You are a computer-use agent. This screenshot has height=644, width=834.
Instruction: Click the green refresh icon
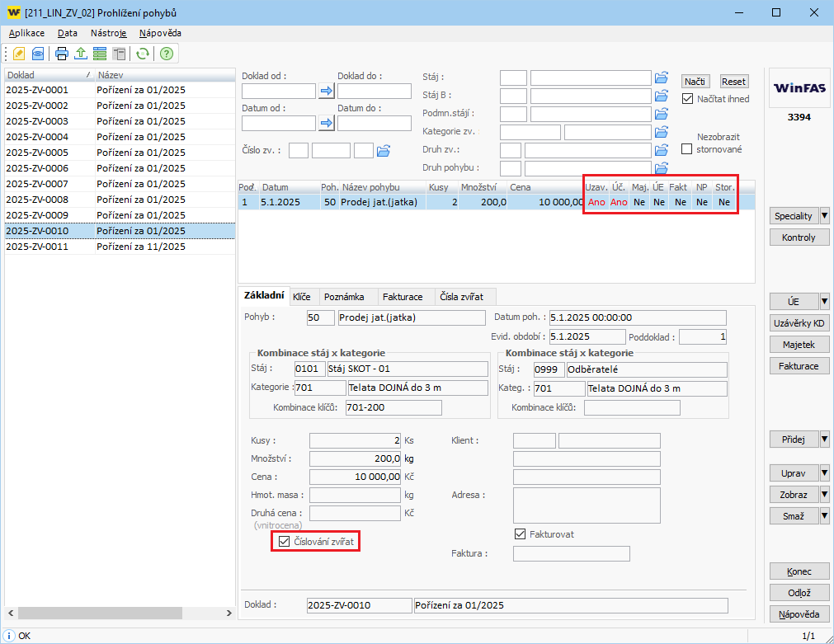point(143,54)
